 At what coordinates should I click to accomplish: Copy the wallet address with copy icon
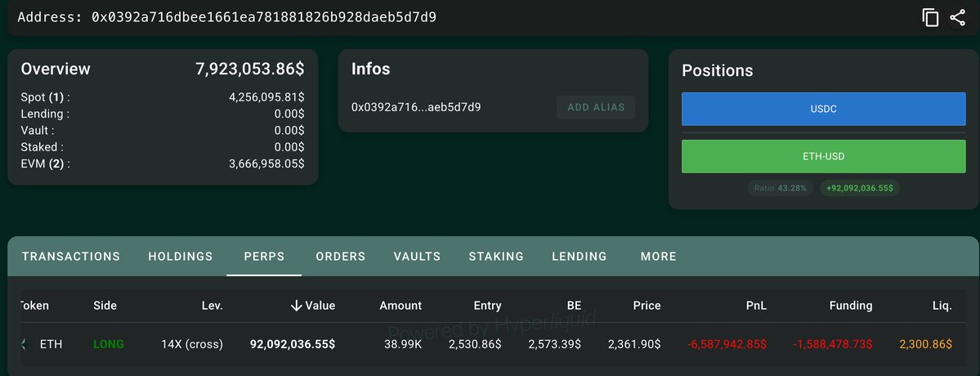pos(930,17)
